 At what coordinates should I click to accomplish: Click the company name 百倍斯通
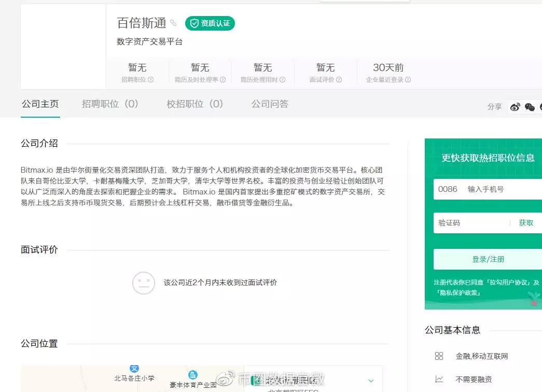click(x=142, y=23)
